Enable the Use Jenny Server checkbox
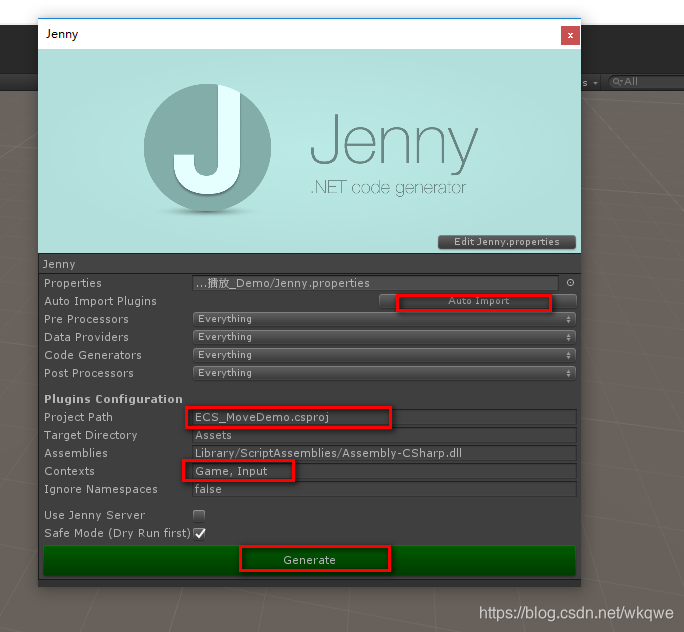This screenshot has height=632, width=684. click(199, 516)
